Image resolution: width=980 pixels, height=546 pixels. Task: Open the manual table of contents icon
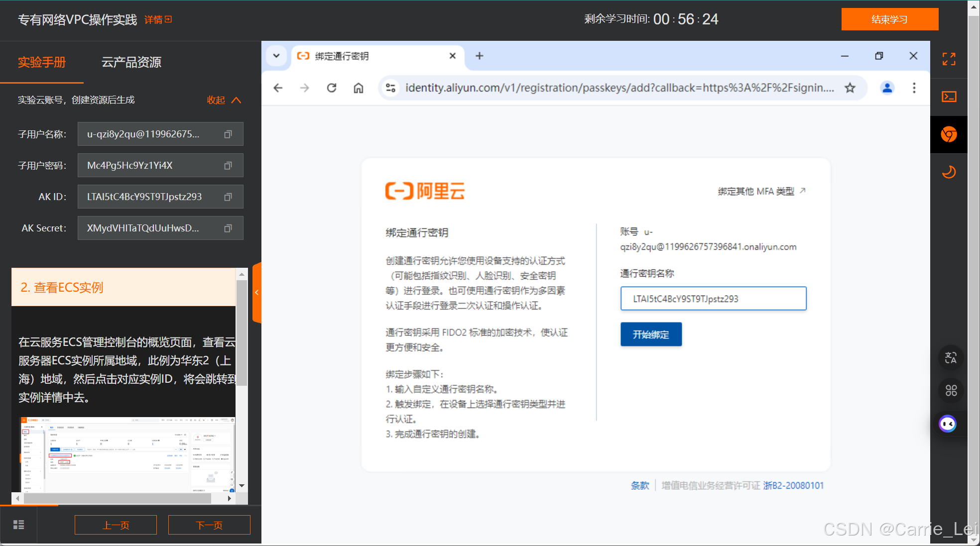18,525
